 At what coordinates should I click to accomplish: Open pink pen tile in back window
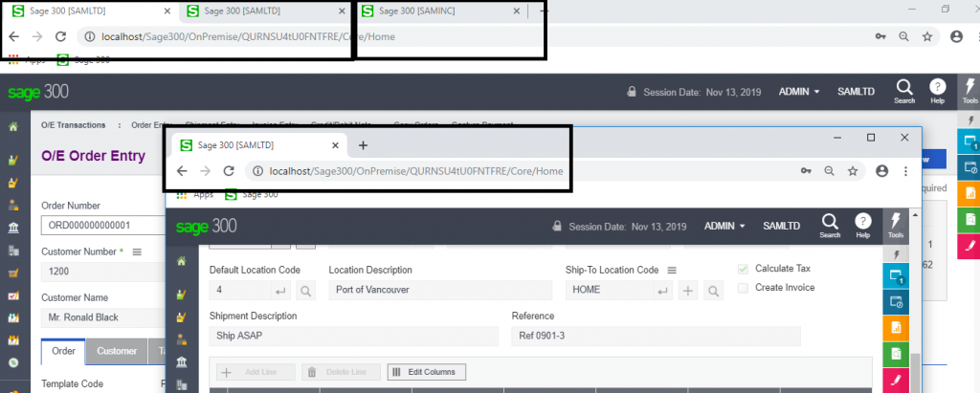pos(969,246)
